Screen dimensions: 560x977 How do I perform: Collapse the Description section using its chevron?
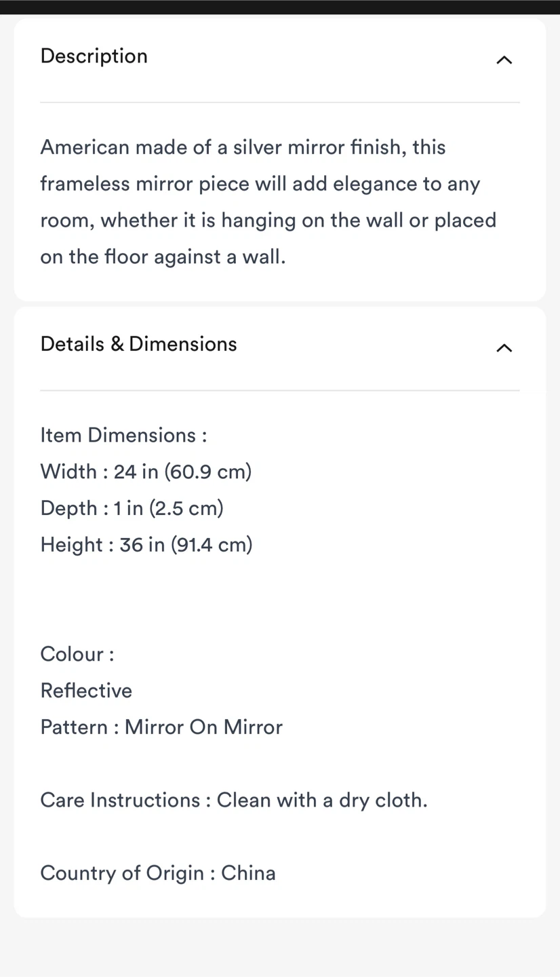pyautogui.click(x=504, y=60)
